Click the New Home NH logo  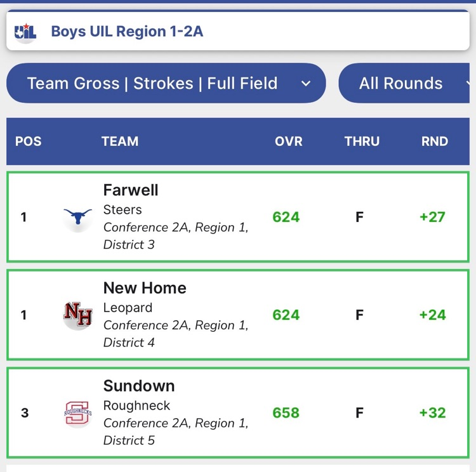[x=77, y=315]
